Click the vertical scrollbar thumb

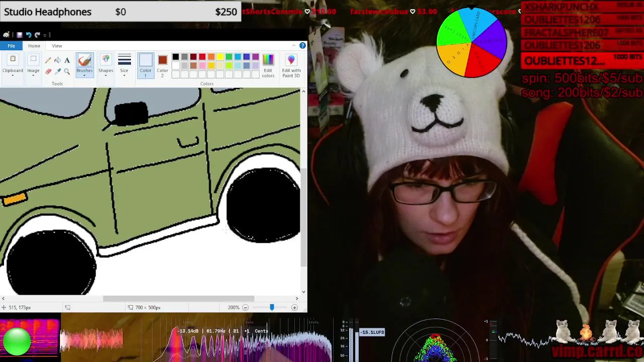[x=303, y=217]
